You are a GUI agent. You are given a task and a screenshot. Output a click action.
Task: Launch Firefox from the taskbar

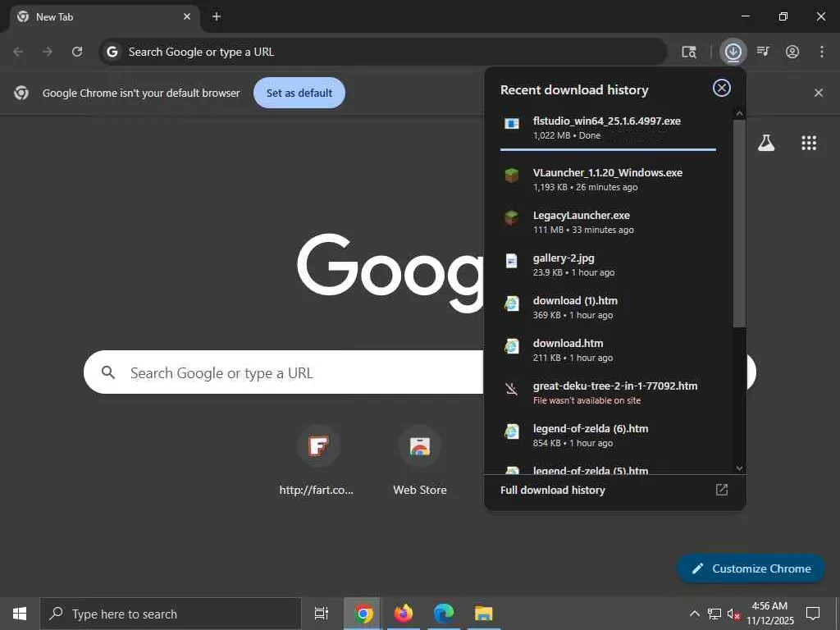[404, 614]
